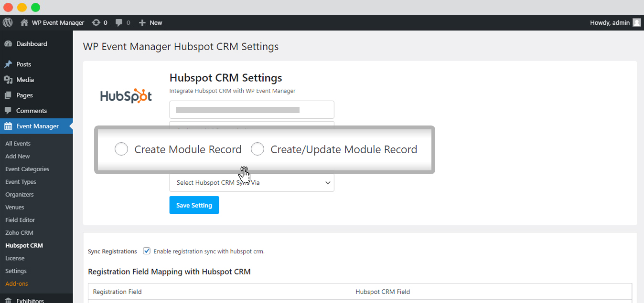The width and height of the screenshot is (644, 303).
Task: Click the HubSpot logo image
Action: [126, 96]
